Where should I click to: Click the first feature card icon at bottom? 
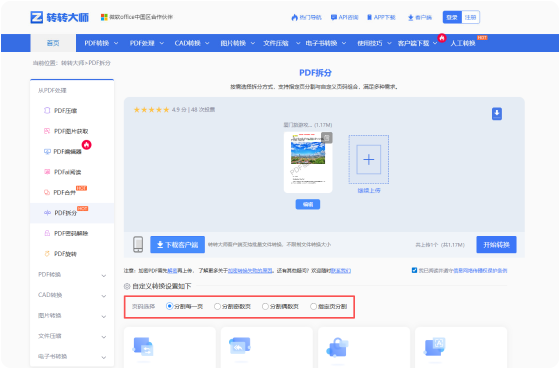[143, 346]
